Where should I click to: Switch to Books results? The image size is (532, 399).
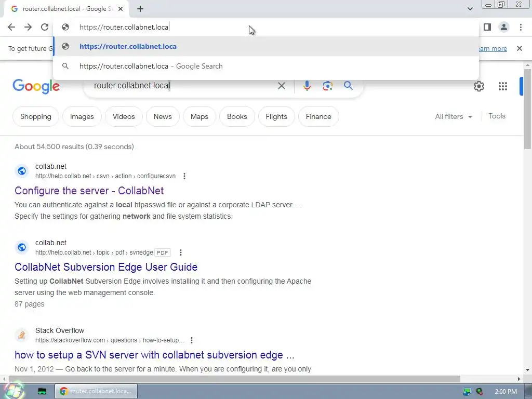tap(237, 116)
